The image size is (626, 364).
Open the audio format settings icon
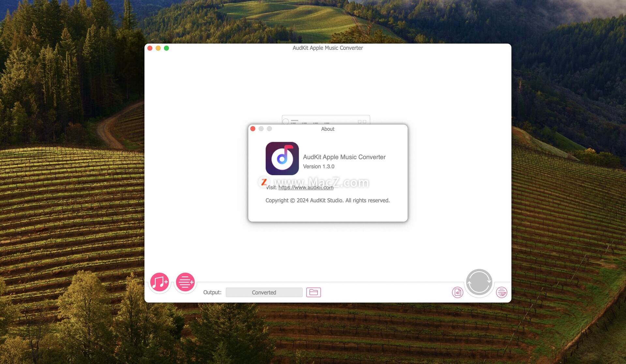point(457,292)
